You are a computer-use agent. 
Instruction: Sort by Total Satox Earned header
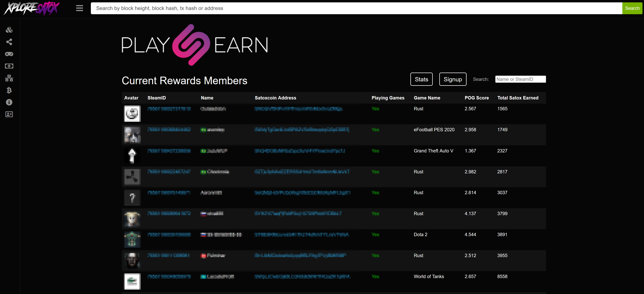[518, 98]
